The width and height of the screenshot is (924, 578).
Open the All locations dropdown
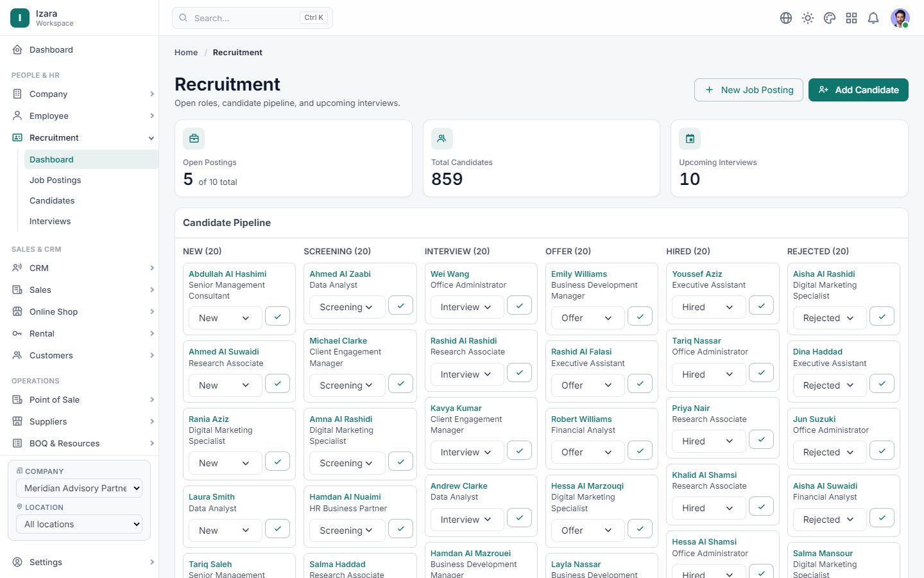click(80, 524)
